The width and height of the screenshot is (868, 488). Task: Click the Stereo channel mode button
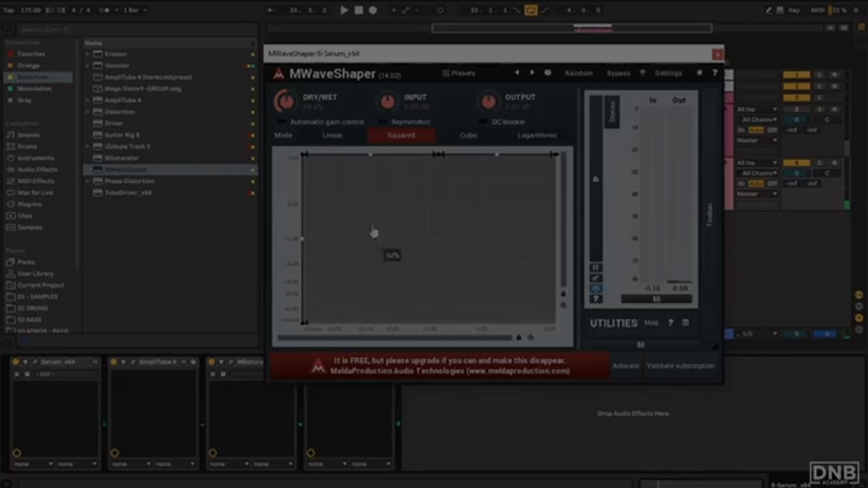pyautogui.click(x=612, y=113)
